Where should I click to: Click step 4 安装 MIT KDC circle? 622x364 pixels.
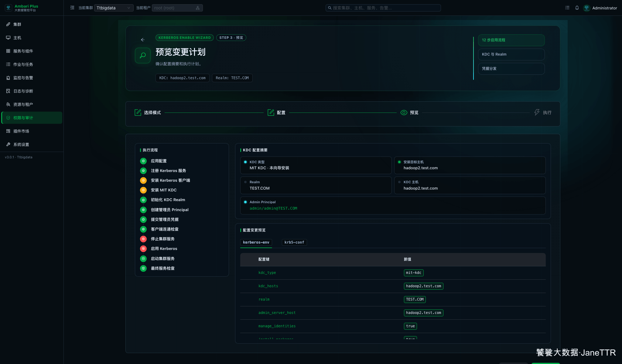pyautogui.click(x=143, y=190)
